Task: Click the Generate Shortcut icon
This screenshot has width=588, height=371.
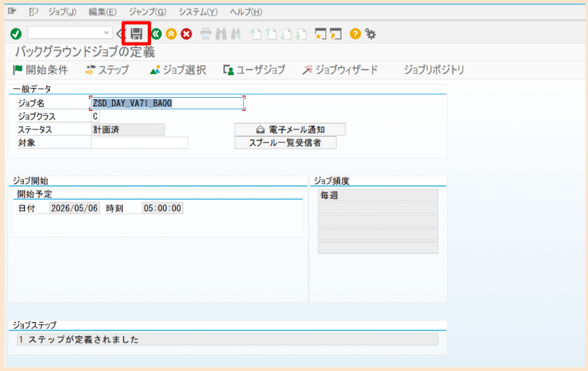Action: coord(335,34)
